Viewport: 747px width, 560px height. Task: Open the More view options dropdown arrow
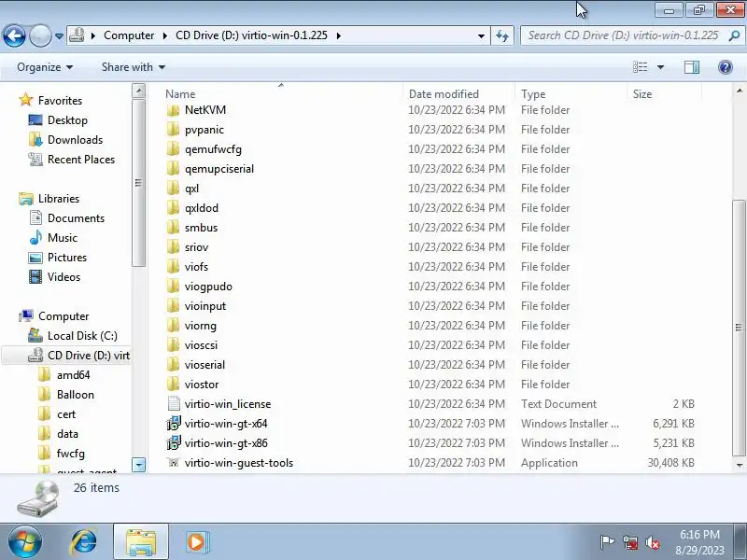click(661, 67)
